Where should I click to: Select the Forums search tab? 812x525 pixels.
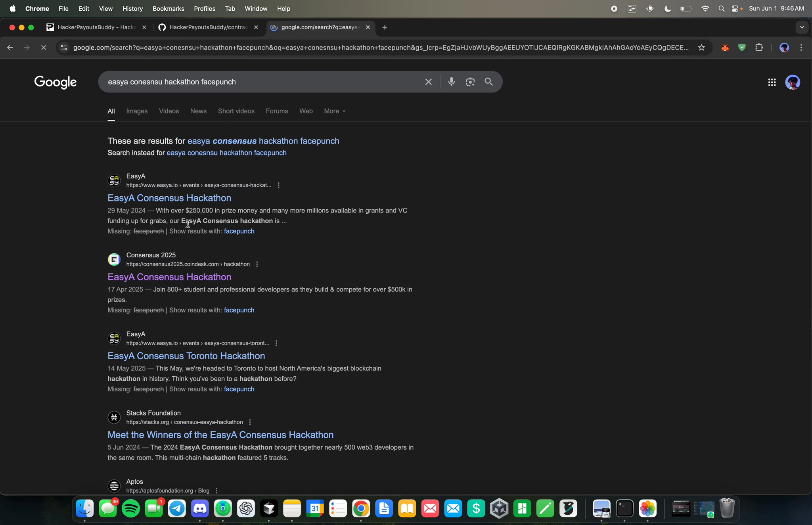[277, 111]
